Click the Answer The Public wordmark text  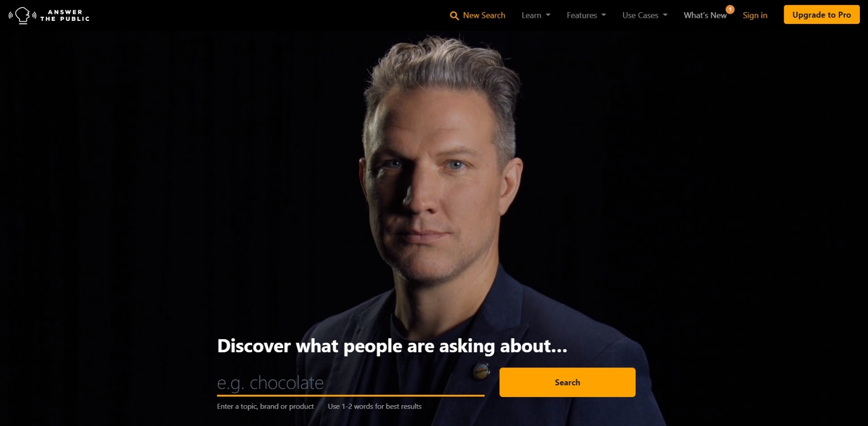pos(65,15)
